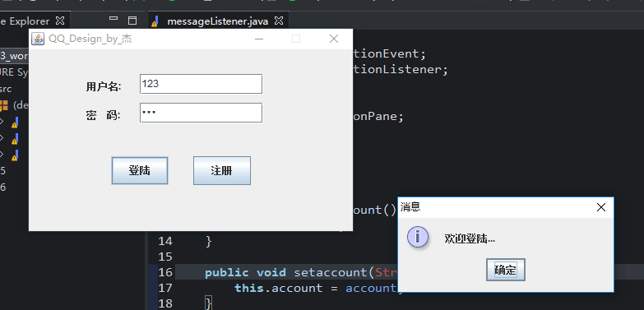Click the 登陆 login button

click(x=140, y=170)
